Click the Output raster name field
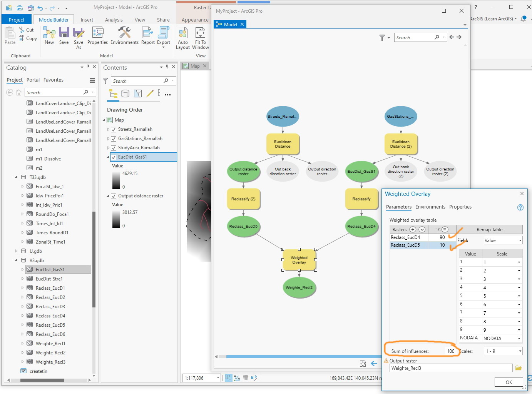The width and height of the screenshot is (532, 394). 451,368
